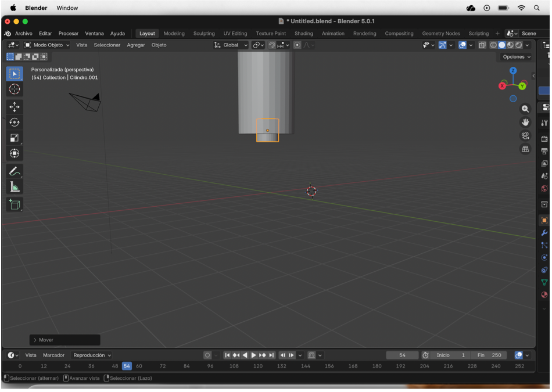Viewport: 552px width, 392px height.
Task: Choose the Add Cube tool
Action: pyautogui.click(x=15, y=204)
